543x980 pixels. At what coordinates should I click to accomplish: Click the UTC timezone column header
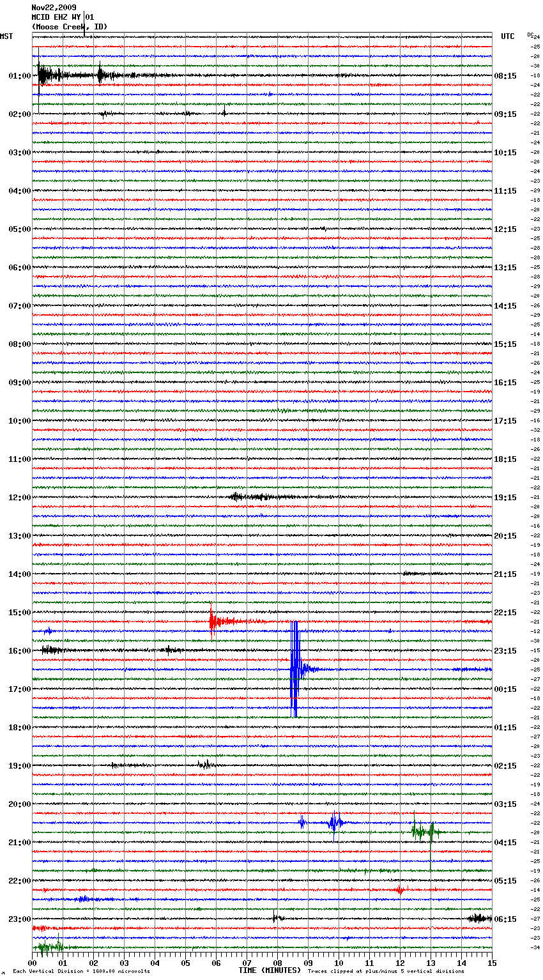(x=507, y=36)
